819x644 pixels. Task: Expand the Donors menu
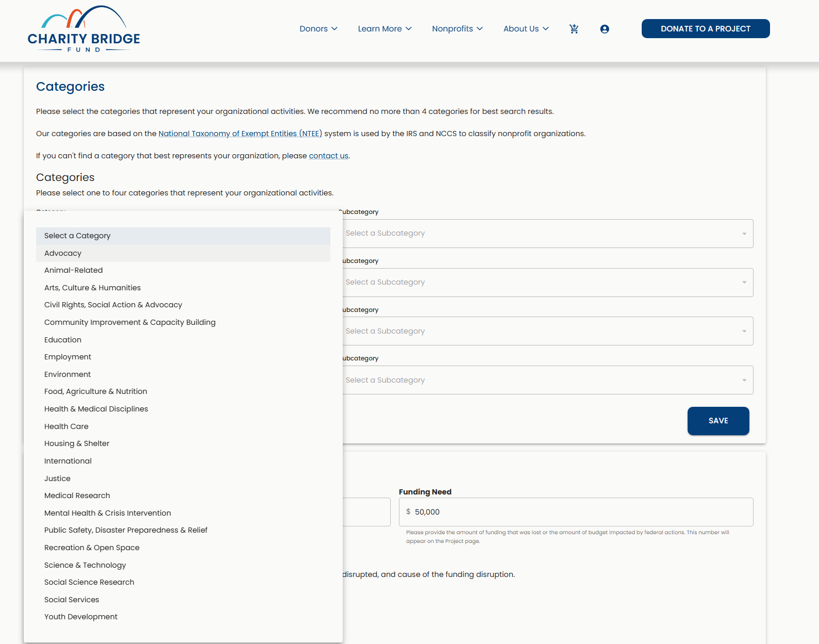pos(319,29)
